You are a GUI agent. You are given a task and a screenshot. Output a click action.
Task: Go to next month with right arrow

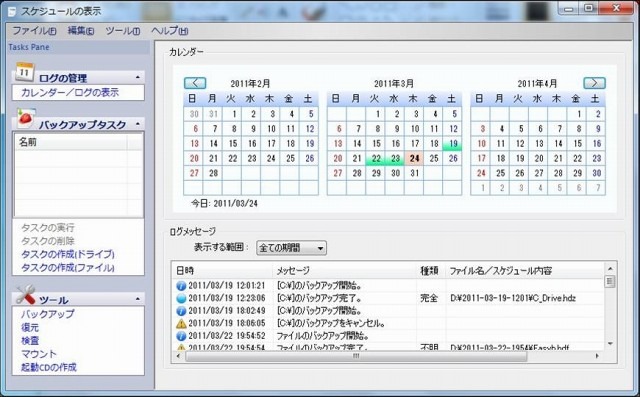[x=594, y=83]
